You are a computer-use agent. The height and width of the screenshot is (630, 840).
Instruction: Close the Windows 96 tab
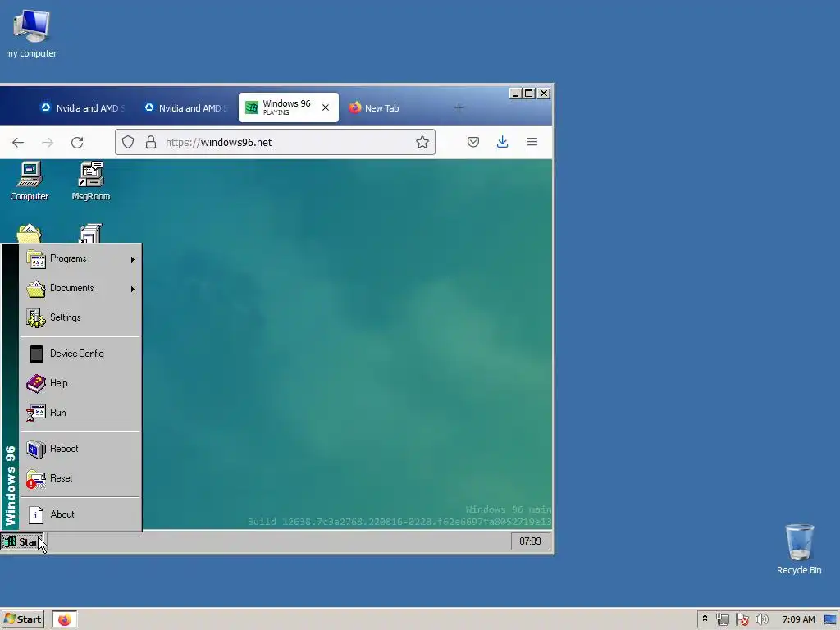tap(326, 107)
